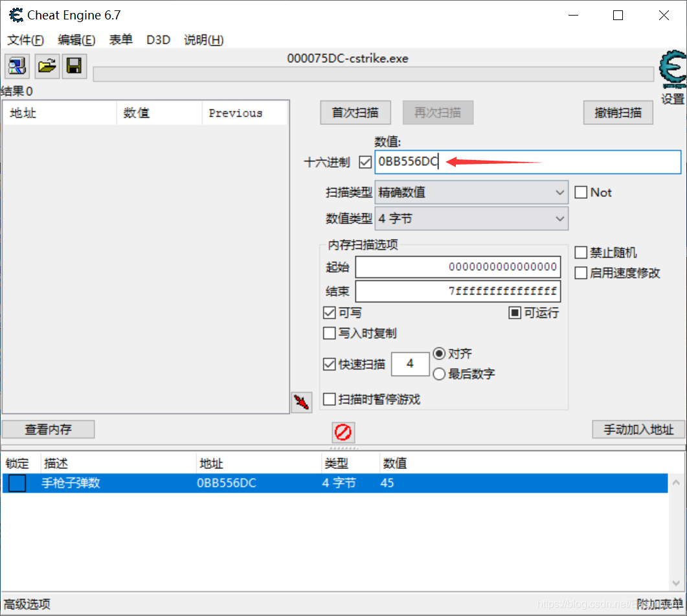Click the 设置 label under logo
Viewport: 687px width, 616px height.
(673, 99)
